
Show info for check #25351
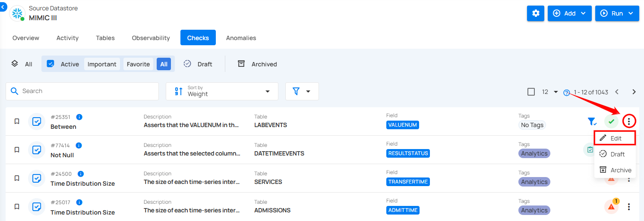tap(79, 117)
